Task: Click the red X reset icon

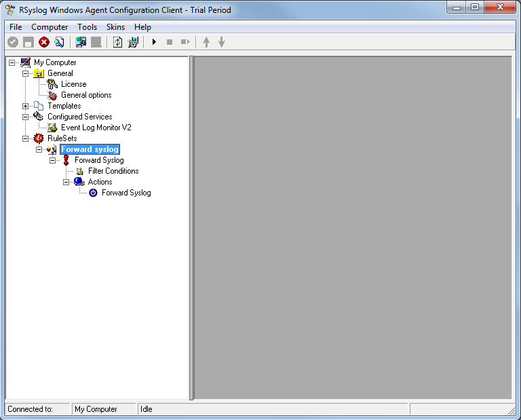Action: [x=44, y=42]
